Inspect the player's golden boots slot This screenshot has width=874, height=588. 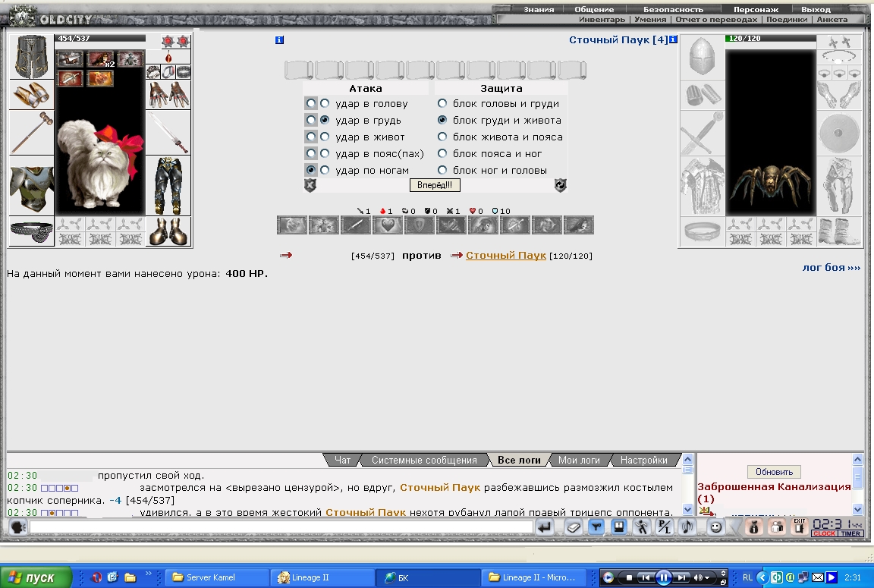pyautogui.click(x=168, y=231)
